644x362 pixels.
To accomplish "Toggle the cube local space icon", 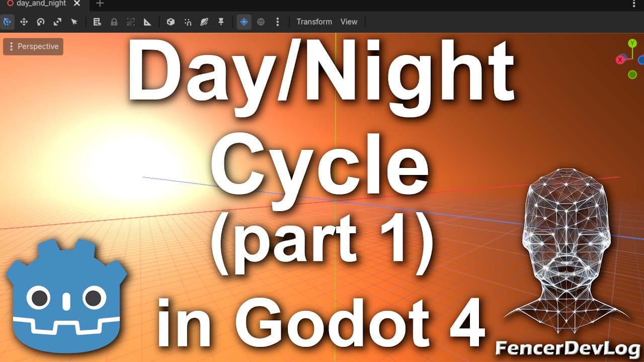I will tap(171, 22).
